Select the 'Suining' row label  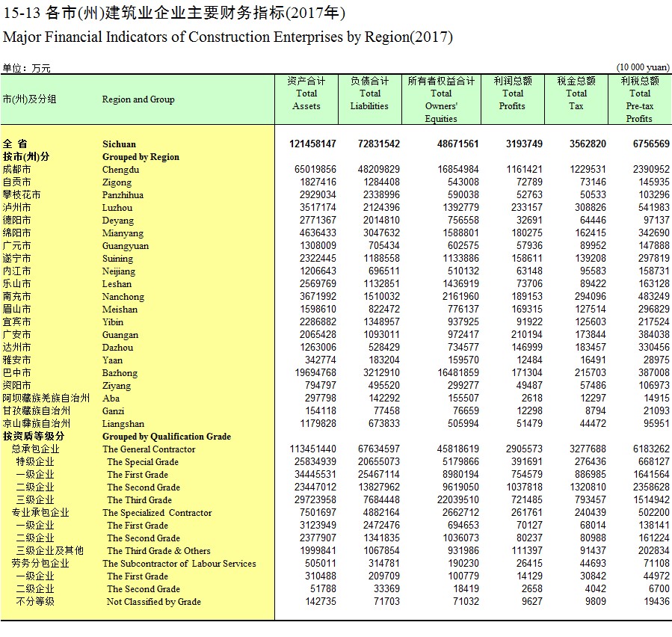point(117,259)
